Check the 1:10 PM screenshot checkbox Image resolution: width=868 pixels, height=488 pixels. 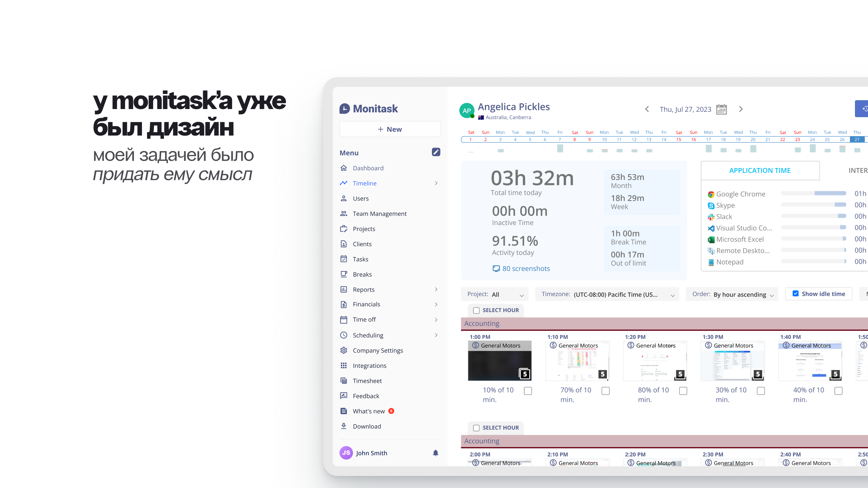pyautogui.click(x=605, y=391)
